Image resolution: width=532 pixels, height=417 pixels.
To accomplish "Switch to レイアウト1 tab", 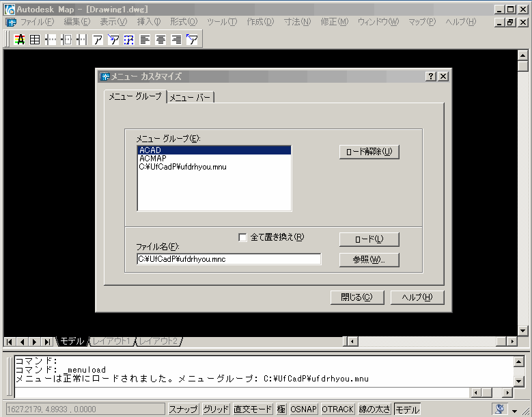I will (x=111, y=341).
